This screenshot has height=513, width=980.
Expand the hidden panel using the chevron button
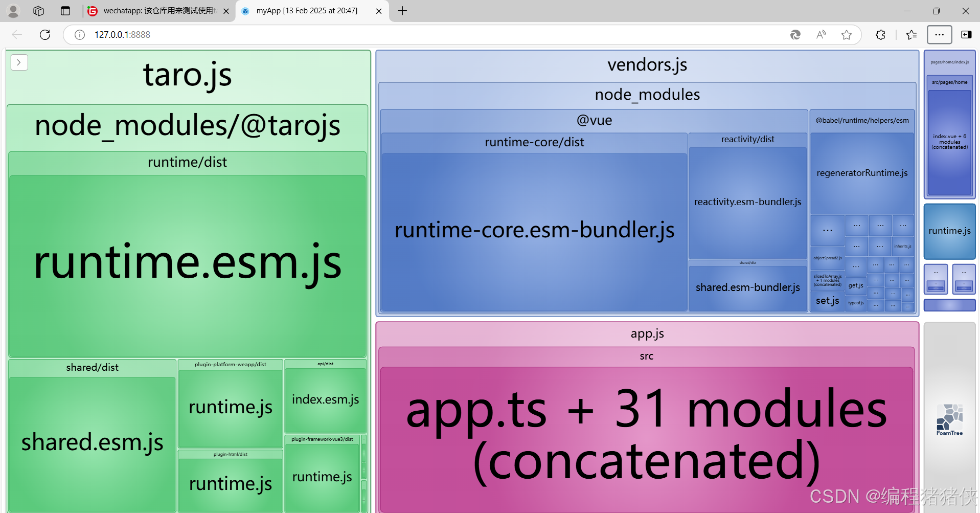[19, 62]
